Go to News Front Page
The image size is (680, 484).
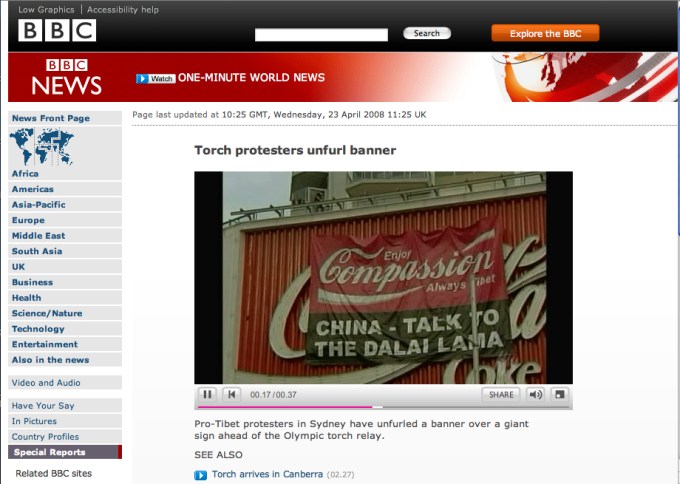click(x=65, y=118)
